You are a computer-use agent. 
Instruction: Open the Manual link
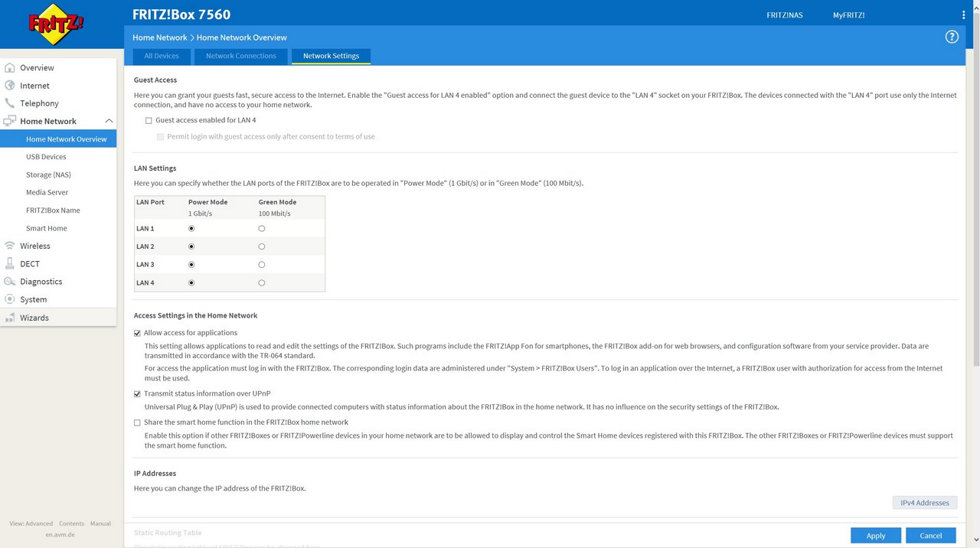tap(100, 524)
